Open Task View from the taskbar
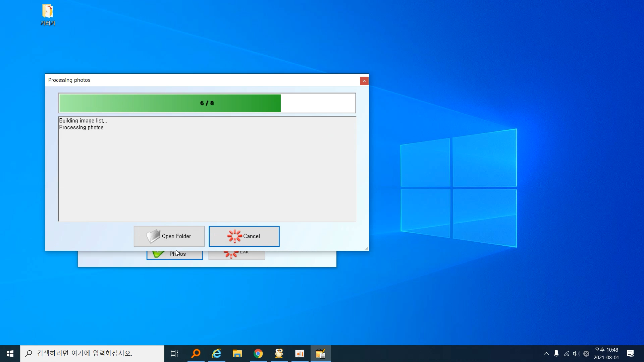This screenshot has height=362, width=644. tap(174, 354)
